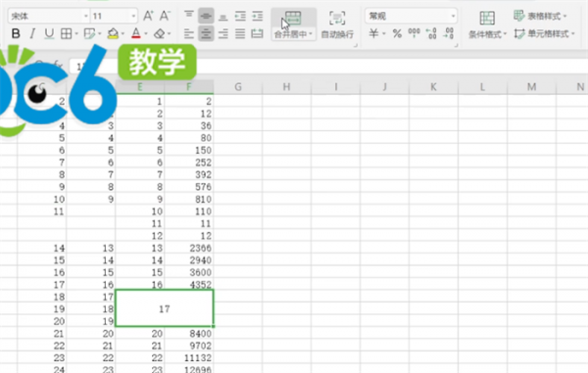Open the 表格样式 menu
The image size is (588, 373).
click(540, 16)
